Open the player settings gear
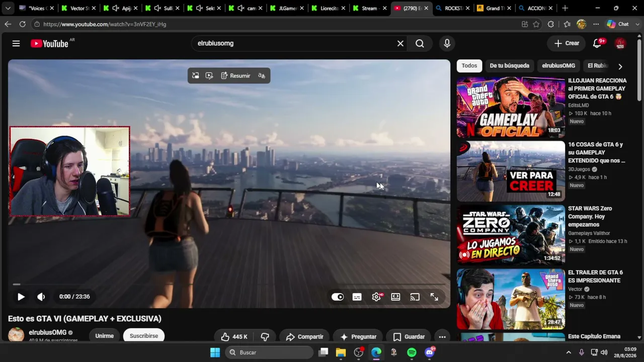644x362 pixels. 376,297
